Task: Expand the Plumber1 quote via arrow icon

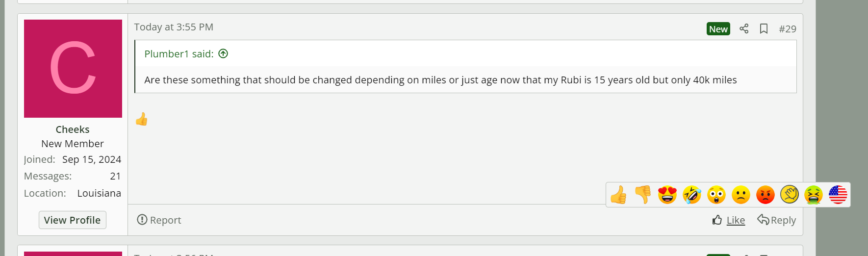Action: (x=223, y=54)
